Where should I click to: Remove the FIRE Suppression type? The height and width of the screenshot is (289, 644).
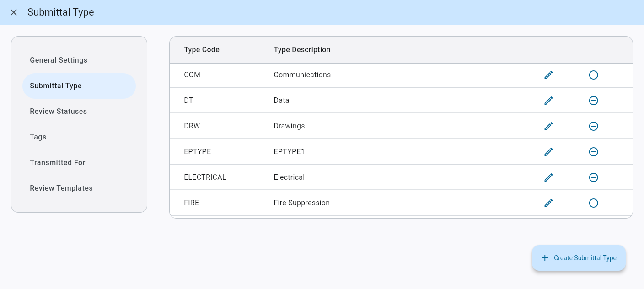(593, 203)
